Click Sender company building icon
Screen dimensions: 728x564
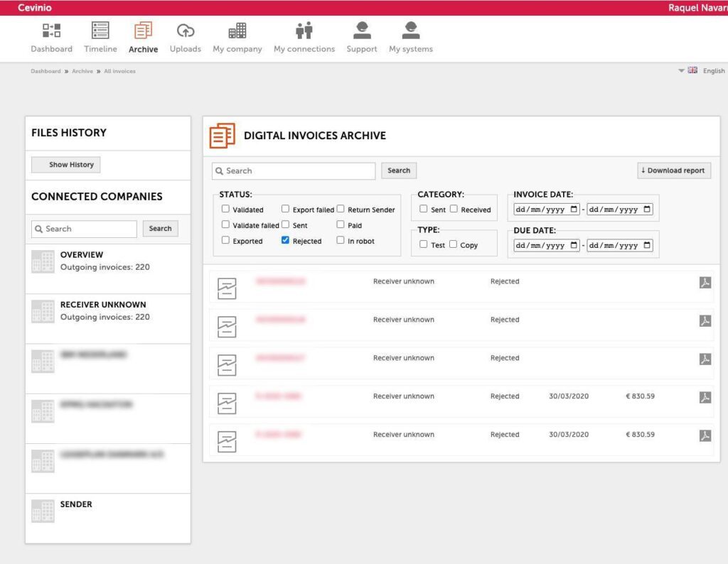click(43, 511)
